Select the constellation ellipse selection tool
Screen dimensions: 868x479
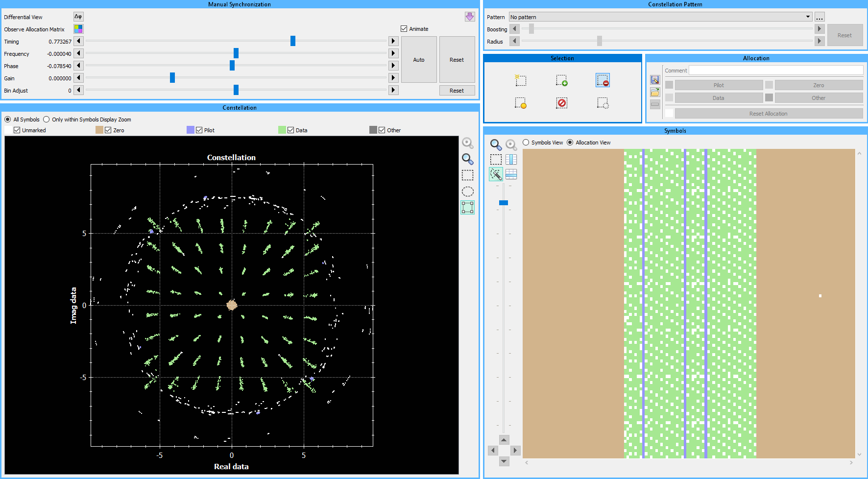coord(468,191)
